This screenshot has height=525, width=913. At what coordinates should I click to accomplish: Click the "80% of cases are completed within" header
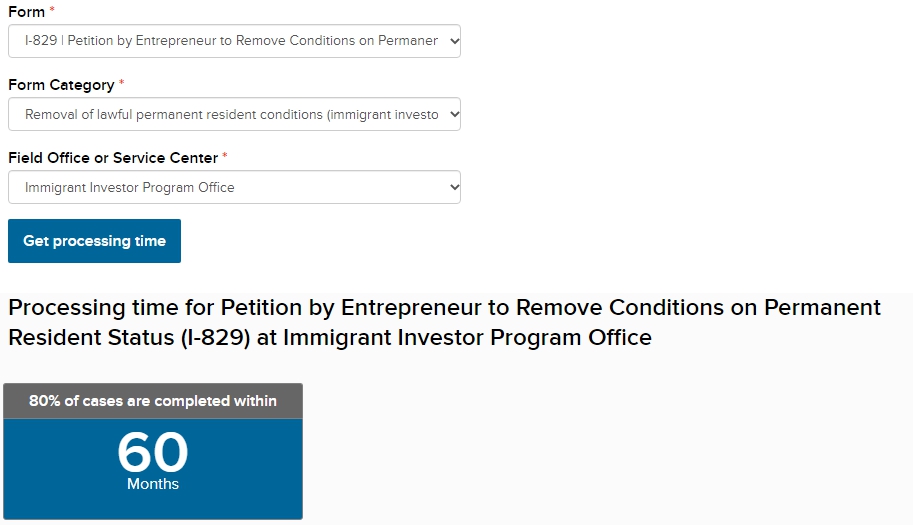[153, 401]
